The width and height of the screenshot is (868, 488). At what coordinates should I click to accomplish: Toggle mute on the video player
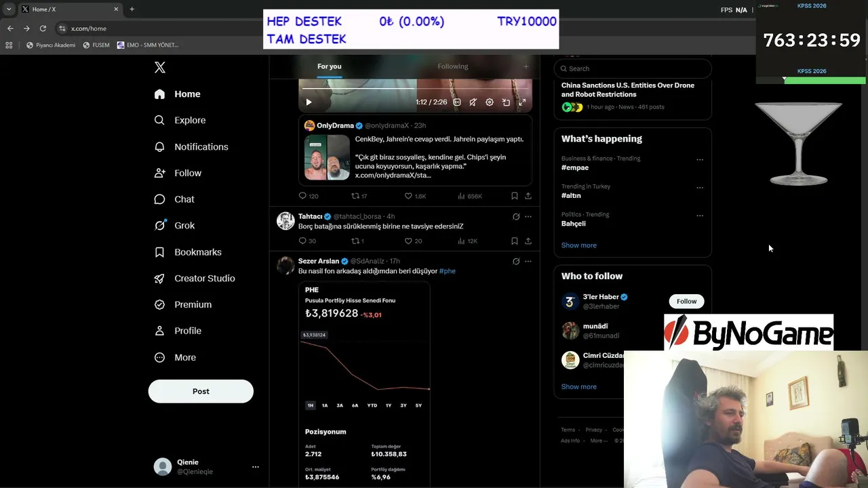pyautogui.click(x=473, y=102)
